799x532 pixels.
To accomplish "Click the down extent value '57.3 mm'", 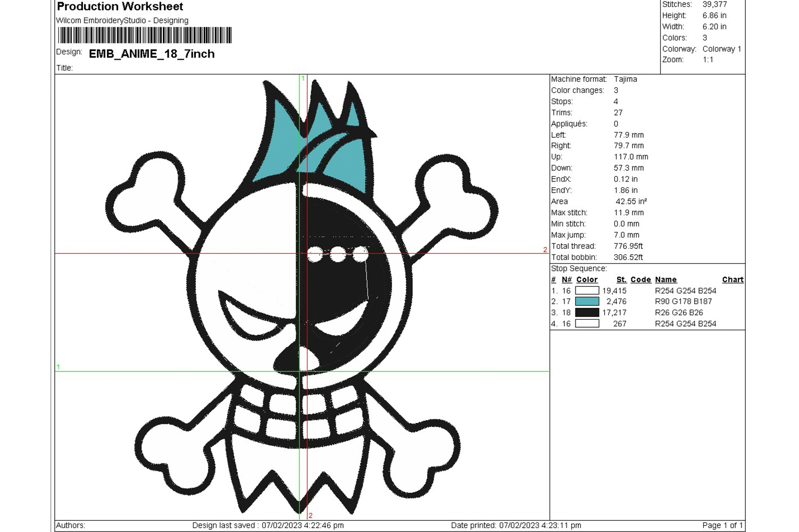I will [x=629, y=168].
